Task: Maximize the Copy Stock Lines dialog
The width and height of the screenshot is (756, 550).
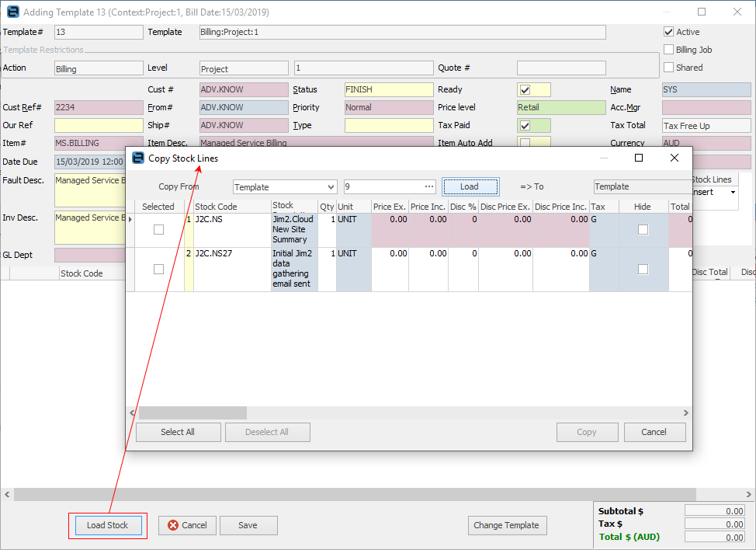Action: point(639,158)
